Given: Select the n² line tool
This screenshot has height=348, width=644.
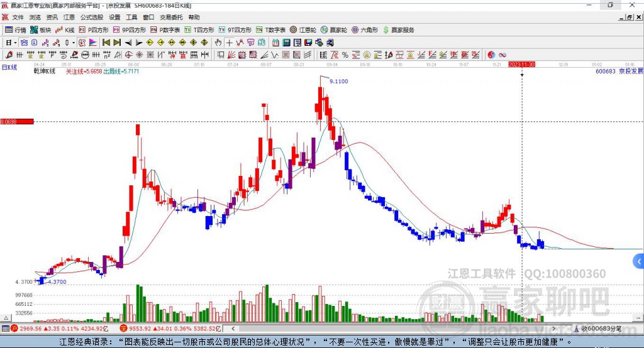Looking at the screenshot, I should click(107, 55).
